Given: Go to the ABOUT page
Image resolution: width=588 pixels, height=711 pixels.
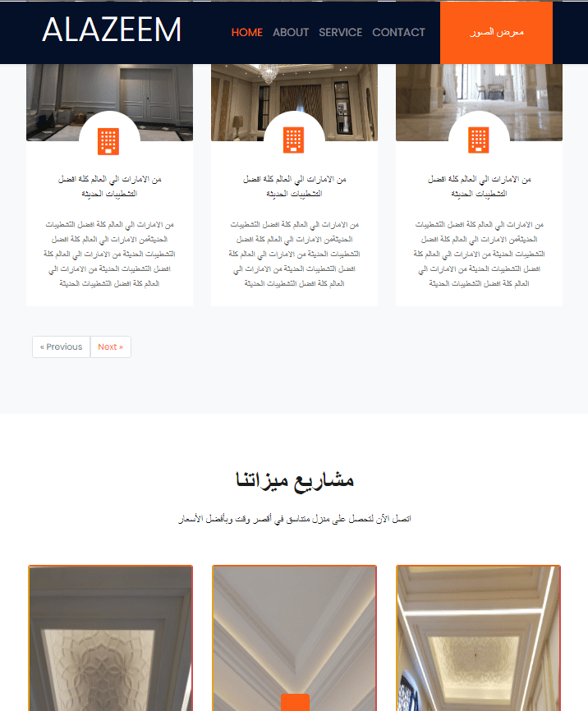Looking at the screenshot, I should 291,33.
